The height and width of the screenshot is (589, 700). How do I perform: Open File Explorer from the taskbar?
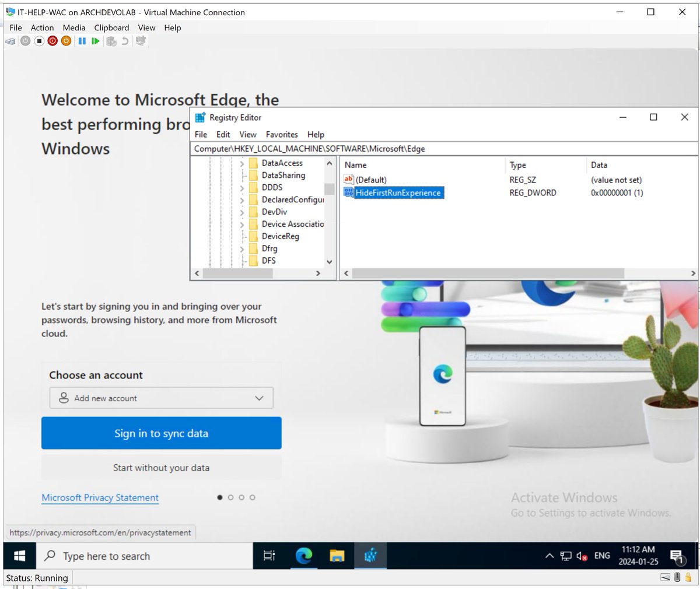click(x=337, y=556)
